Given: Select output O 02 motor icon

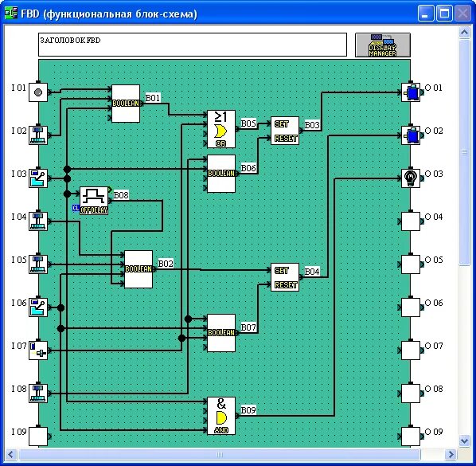Looking at the screenshot, I should point(411,135).
